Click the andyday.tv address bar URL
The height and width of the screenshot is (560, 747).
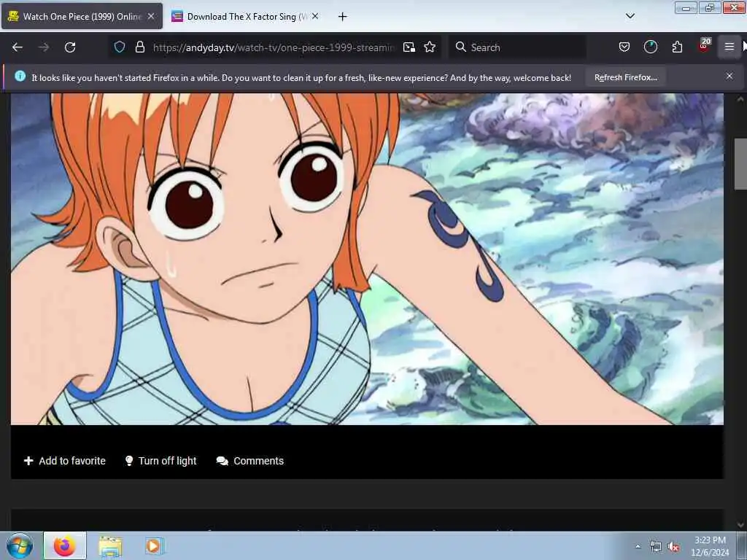(274, 47)
